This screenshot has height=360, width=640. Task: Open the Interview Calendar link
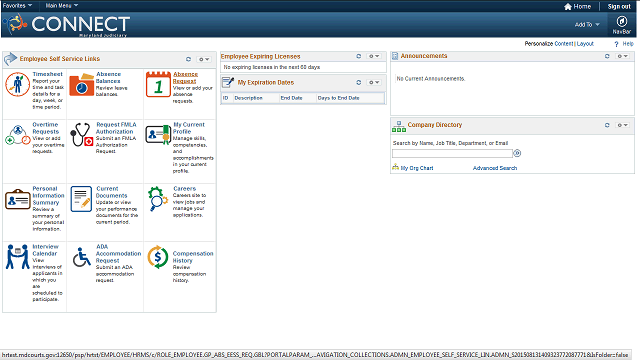coord(45,250)
